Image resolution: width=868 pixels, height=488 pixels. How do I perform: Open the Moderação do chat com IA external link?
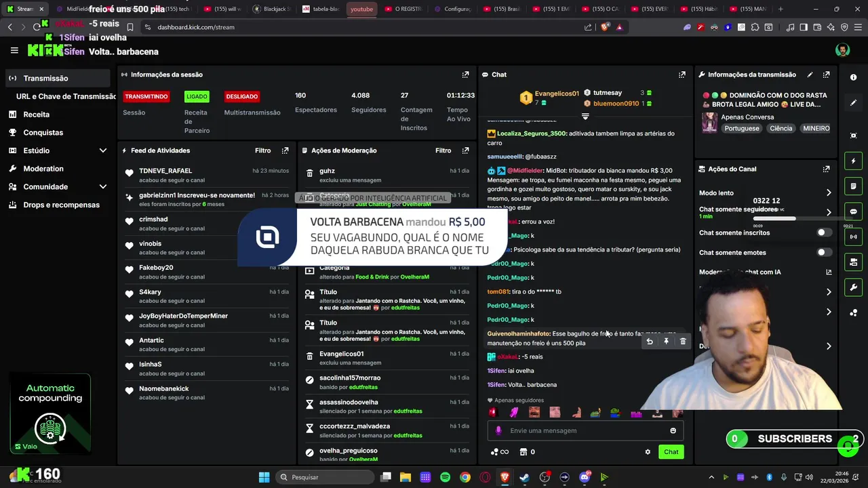[829, 272]
